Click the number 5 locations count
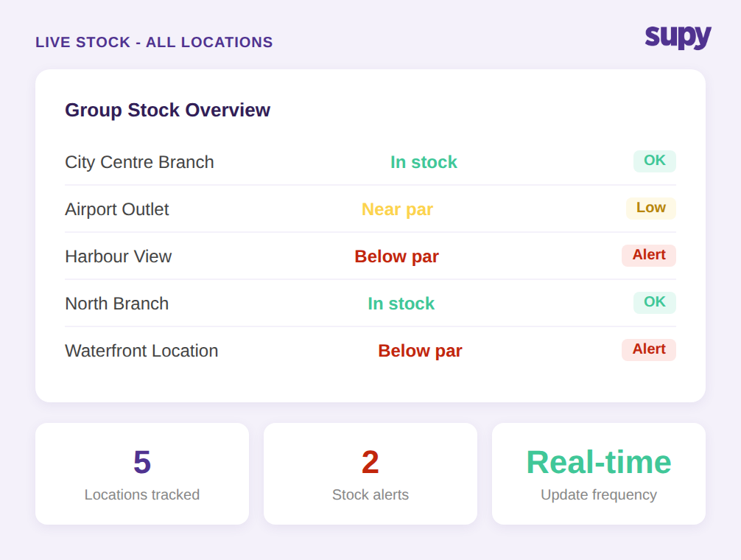Screen dimensions: 741x560 tap(142, 462)
